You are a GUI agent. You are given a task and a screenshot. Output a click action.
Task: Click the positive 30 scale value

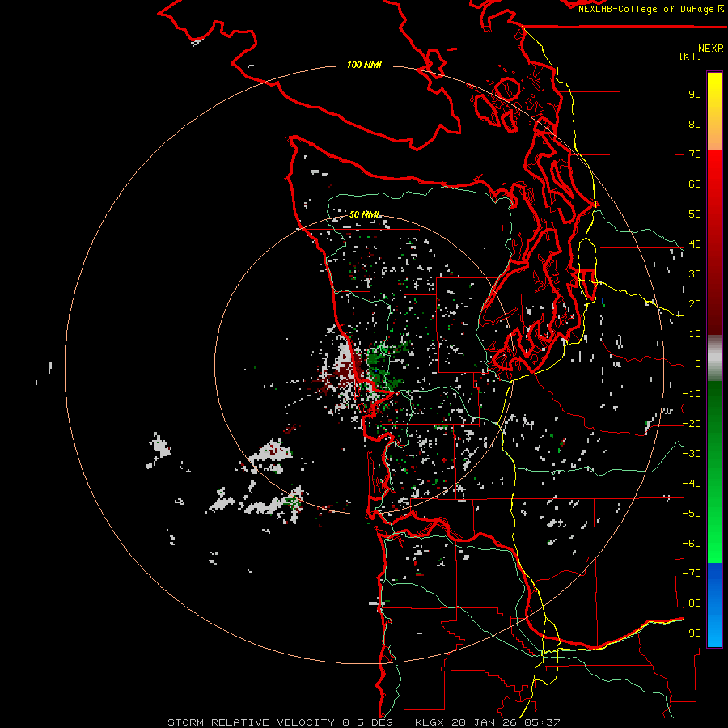coord(695,274)
